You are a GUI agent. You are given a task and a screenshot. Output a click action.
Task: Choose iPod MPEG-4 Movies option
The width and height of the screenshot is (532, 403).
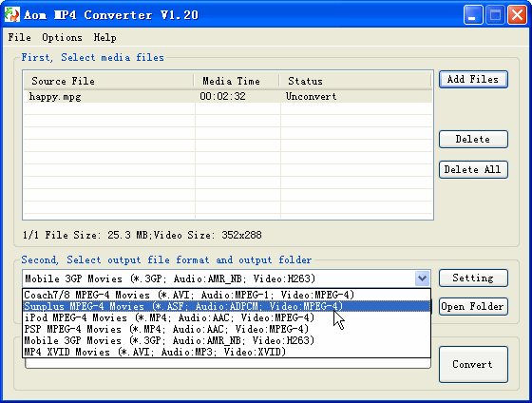click(227, 317)
